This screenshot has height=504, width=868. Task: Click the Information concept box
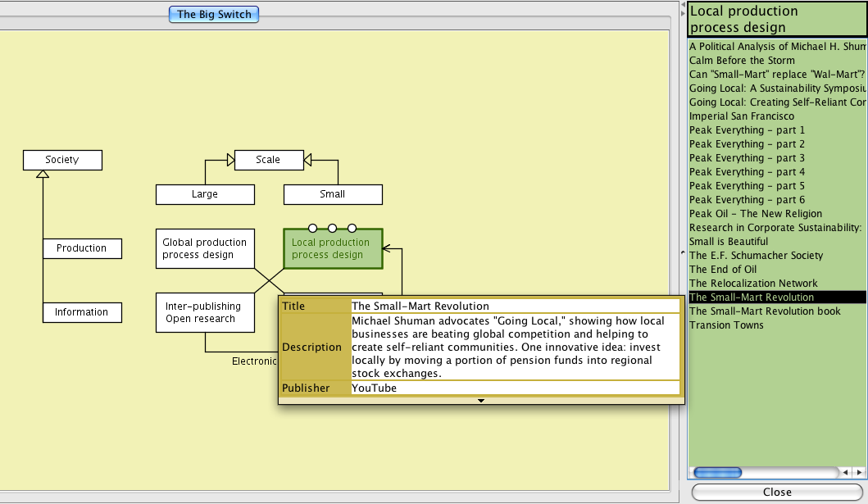(x=82, y=312)
